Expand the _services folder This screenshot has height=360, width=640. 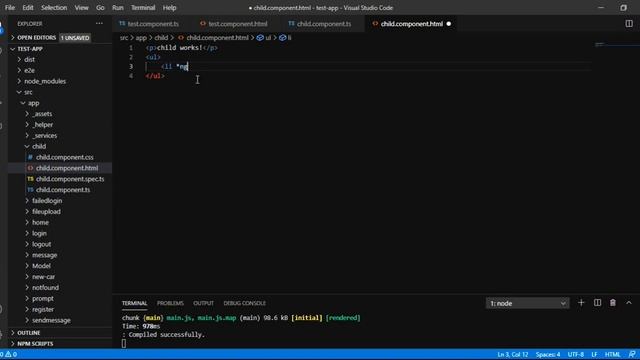pos(44,136)
